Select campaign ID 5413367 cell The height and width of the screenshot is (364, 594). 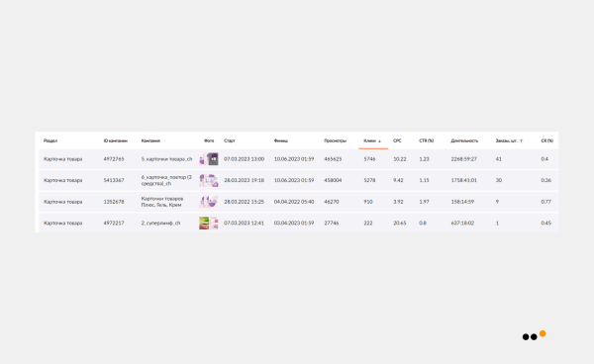(x=114, y=180)
